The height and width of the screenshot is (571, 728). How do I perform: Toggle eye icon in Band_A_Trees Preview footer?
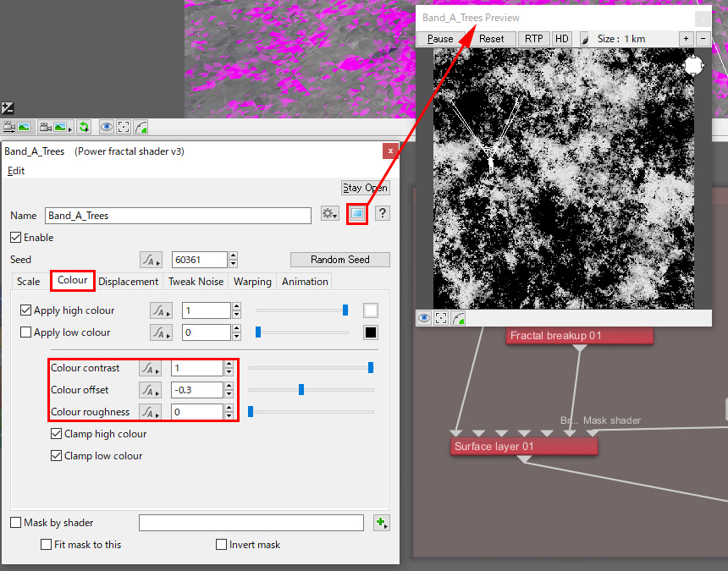pyautogui.click(x=424, y=318)
